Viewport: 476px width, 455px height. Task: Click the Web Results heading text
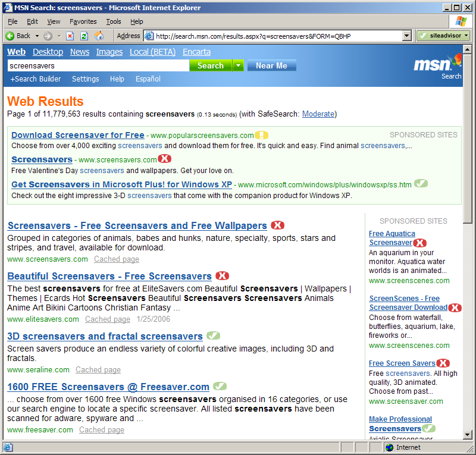[x=45, y=101]
